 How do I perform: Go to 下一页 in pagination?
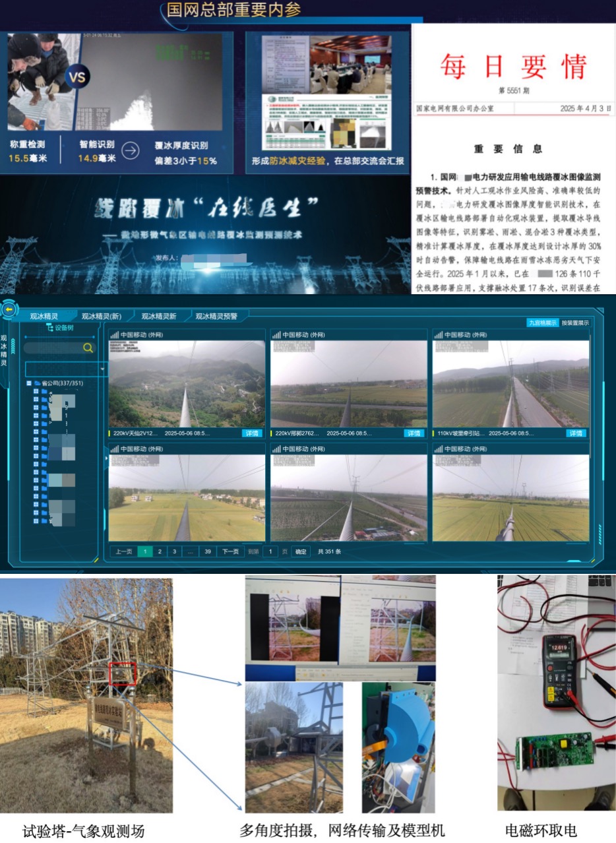[229, 551]
